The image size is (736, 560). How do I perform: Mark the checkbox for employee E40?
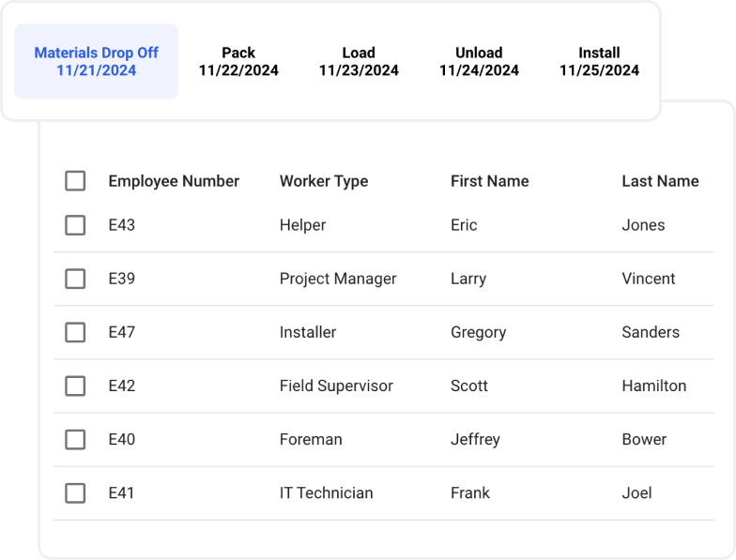tap(75, 439)
